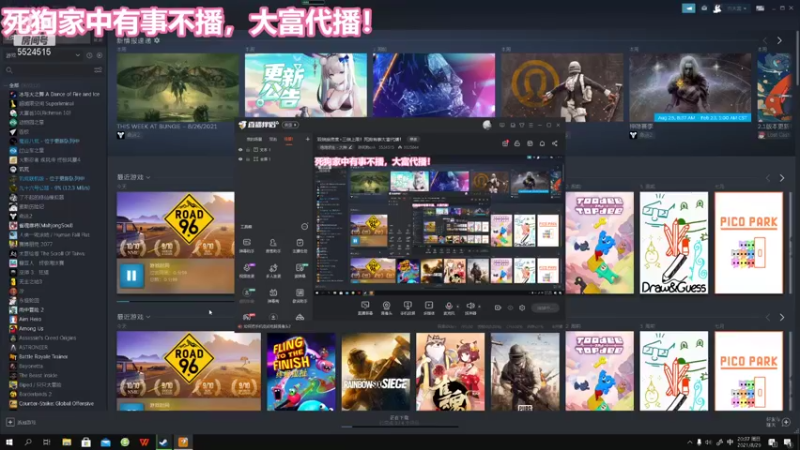
Task: Switch to first scene tab in streamer
Action: [254, 139]
